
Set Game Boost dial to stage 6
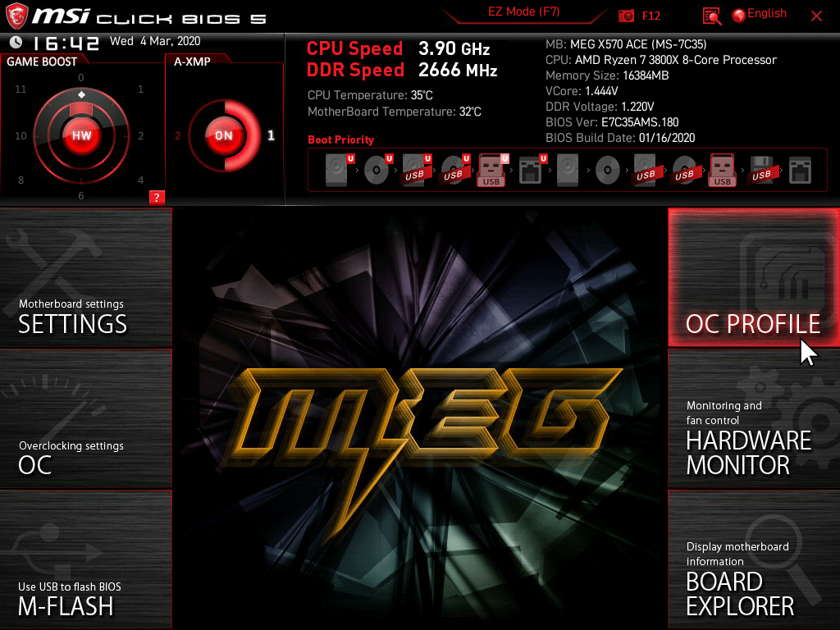pos(81,195)
